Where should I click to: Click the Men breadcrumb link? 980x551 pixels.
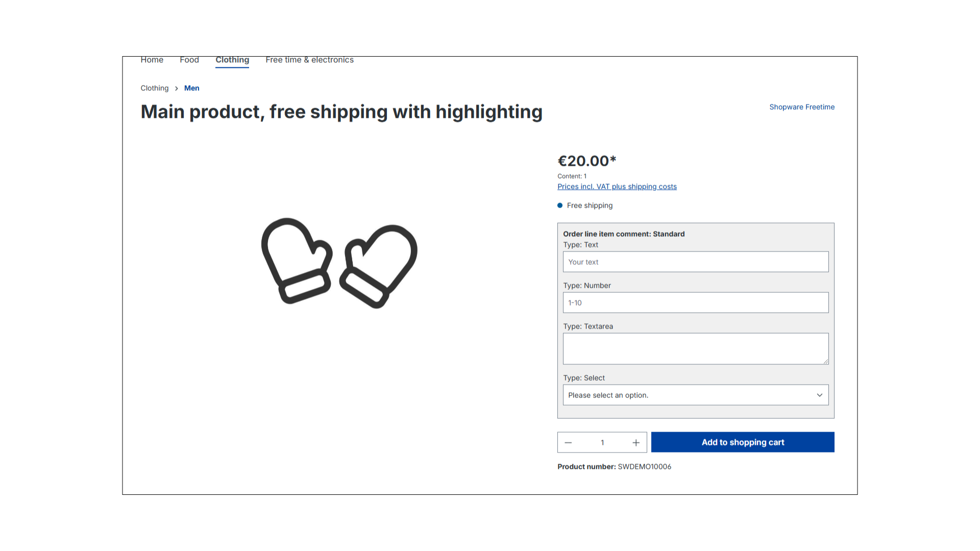pos(192,88)
